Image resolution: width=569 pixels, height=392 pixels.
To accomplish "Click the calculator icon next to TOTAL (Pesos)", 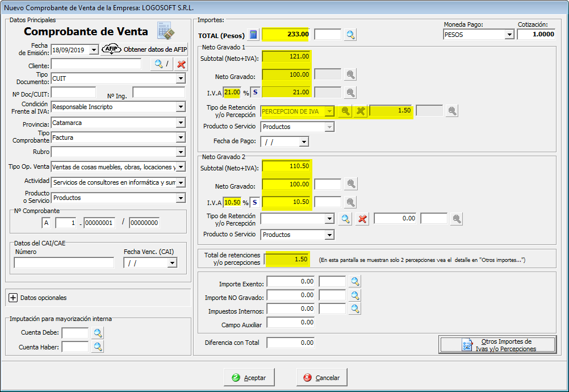I will click(x=254, y=35).
